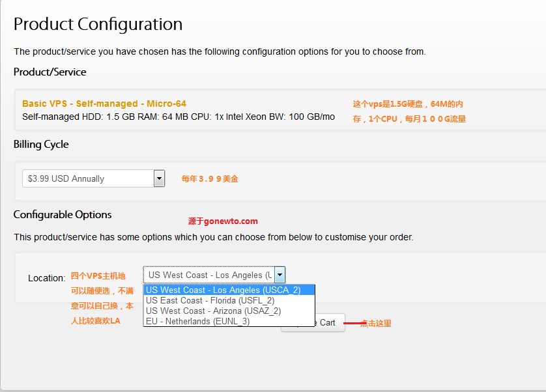Click the Product Configuration page heading
Image resolution: width=546 pixels, height=392 pixels.
coord(98,25)
